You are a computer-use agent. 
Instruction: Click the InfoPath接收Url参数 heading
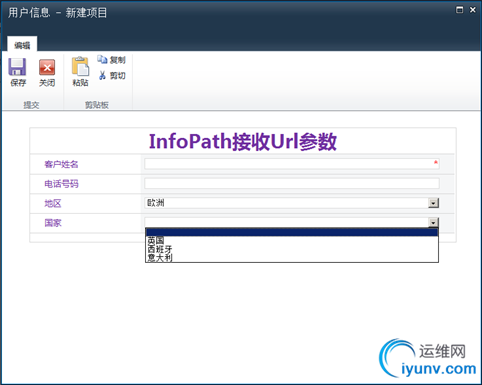pos(243,141)
